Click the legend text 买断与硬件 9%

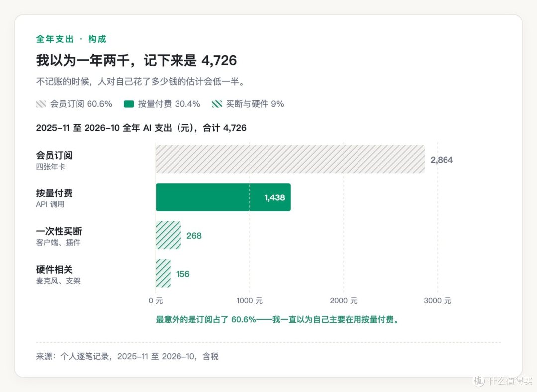coord(255,104)
